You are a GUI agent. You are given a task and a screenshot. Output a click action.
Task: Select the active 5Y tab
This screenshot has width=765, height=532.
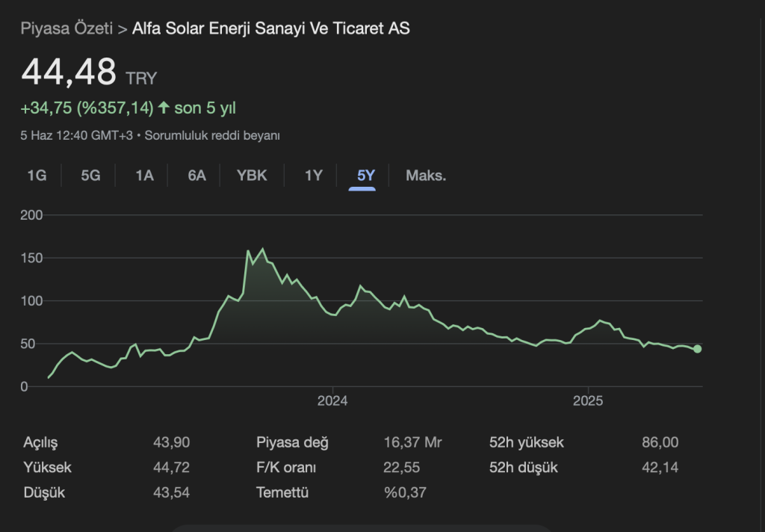tap(366, 176)
